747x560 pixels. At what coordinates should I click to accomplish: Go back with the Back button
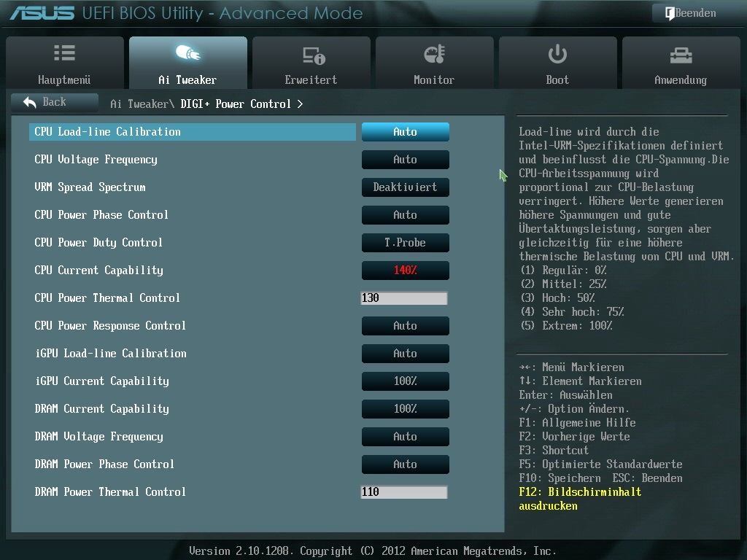(x=54, y=102)
